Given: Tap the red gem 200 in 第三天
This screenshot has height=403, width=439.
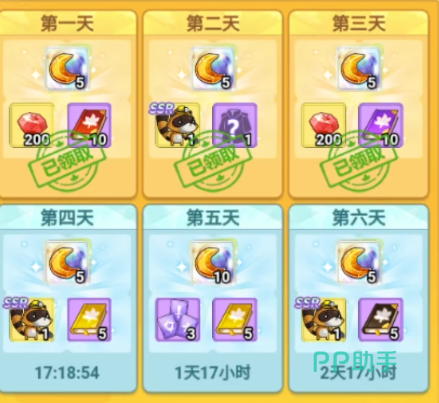Looking at the screenshot, I should point(323,125).
